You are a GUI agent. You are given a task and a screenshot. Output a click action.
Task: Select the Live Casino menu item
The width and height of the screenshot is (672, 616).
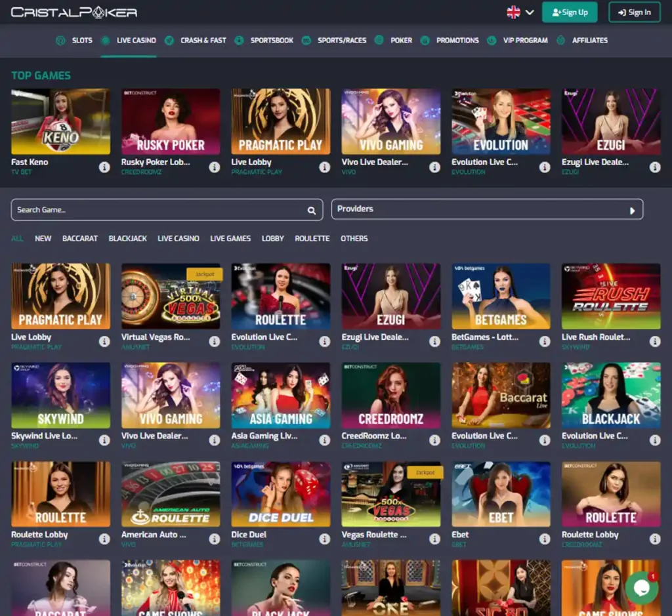pyautogui.click(x=136, y=40)
